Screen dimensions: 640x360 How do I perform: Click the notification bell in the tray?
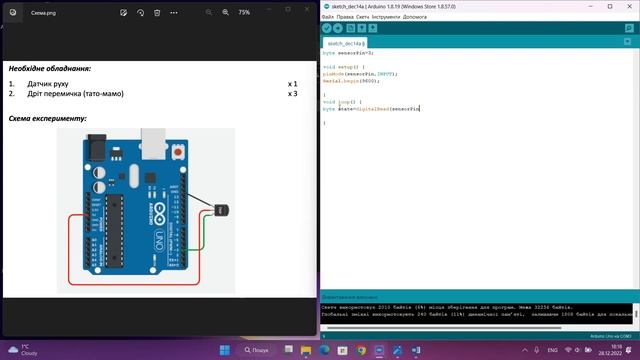(629, 350)
